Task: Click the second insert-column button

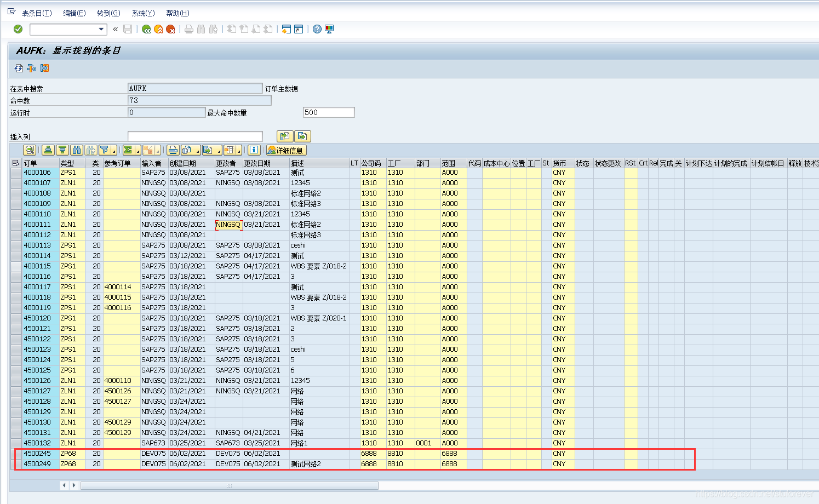Action: (x=302, y=136)
